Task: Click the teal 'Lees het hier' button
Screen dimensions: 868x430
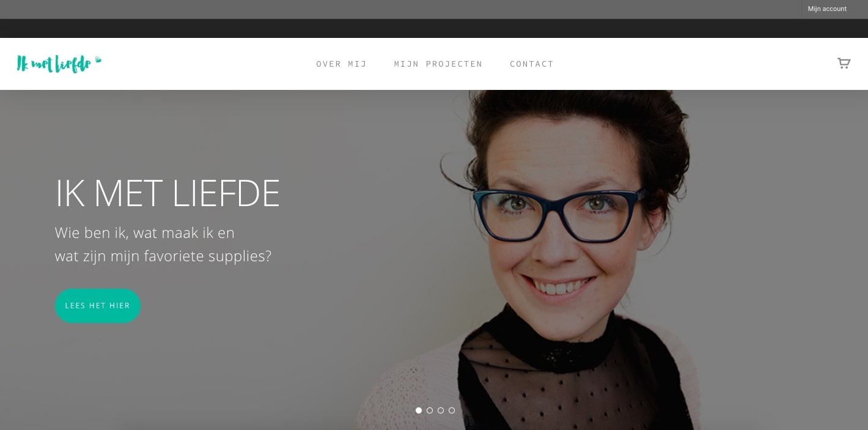Action: click(98, 305)
